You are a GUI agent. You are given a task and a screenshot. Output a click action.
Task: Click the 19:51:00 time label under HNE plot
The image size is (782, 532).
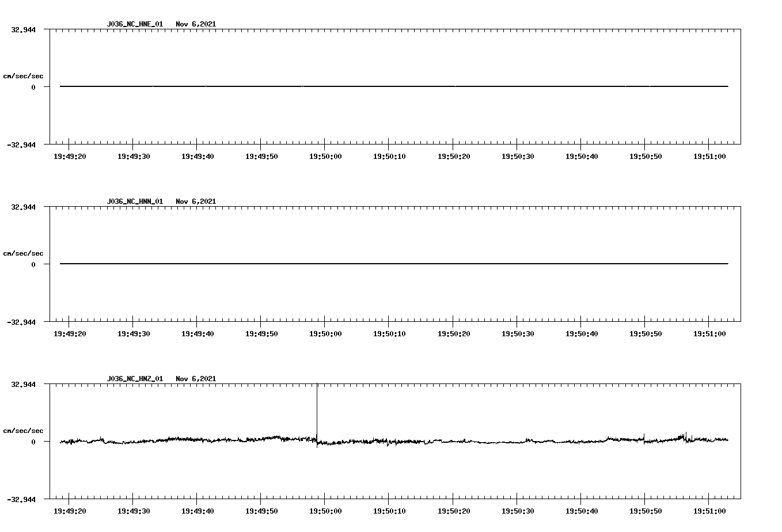point(709,156)
